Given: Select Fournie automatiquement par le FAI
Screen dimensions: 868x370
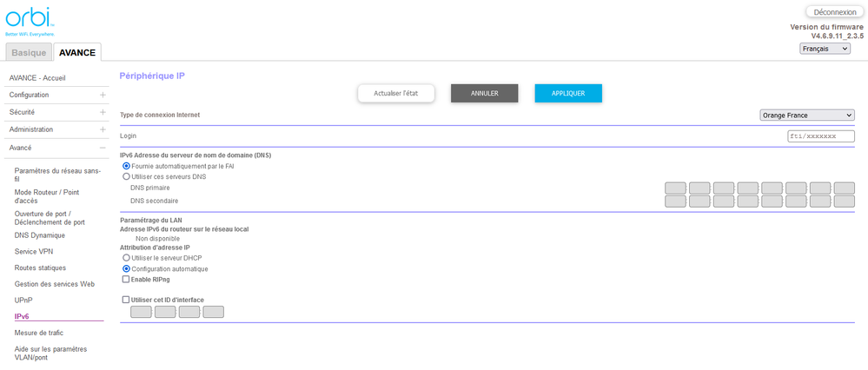Looking at the screenshot, I should point(126,166).
